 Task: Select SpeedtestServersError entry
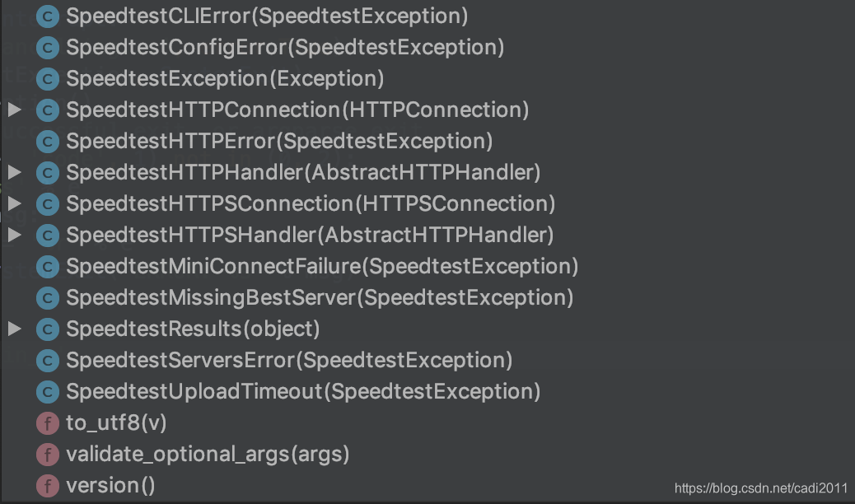pyautogui.click(x=289, y=360)
